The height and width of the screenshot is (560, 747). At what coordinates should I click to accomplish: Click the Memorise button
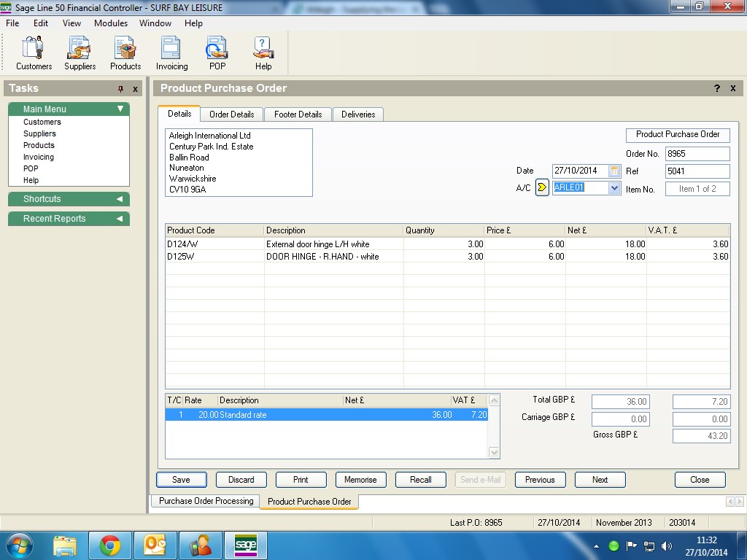[360, 480]
